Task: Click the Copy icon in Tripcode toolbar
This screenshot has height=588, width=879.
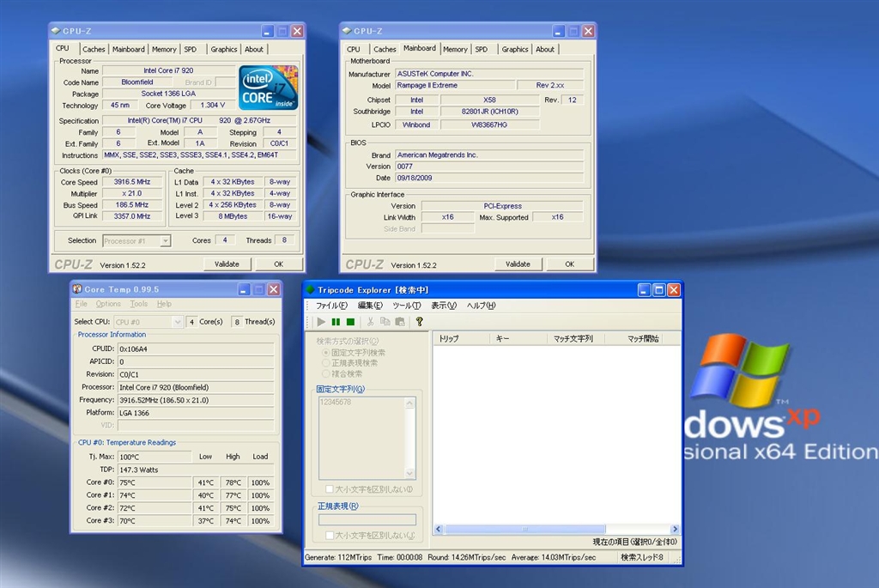Action: (385, 322)
